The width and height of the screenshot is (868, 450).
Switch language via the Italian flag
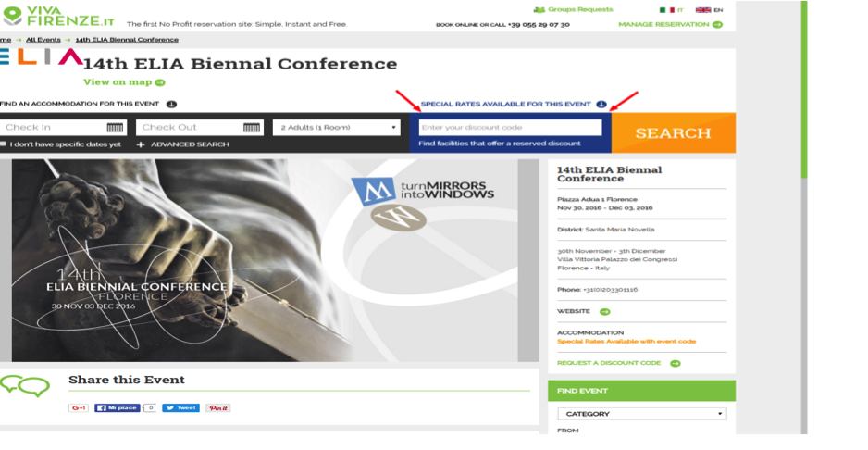tap(666, 10)
